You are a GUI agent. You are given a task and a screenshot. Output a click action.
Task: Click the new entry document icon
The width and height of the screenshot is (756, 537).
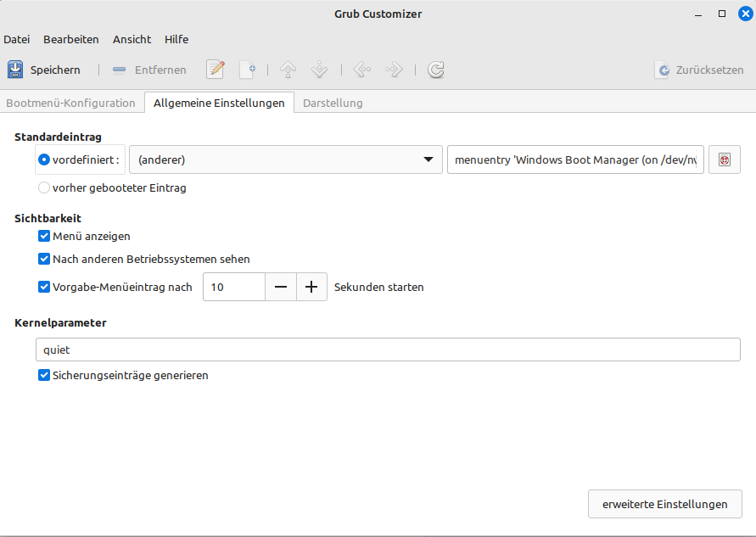pos(247,70)
